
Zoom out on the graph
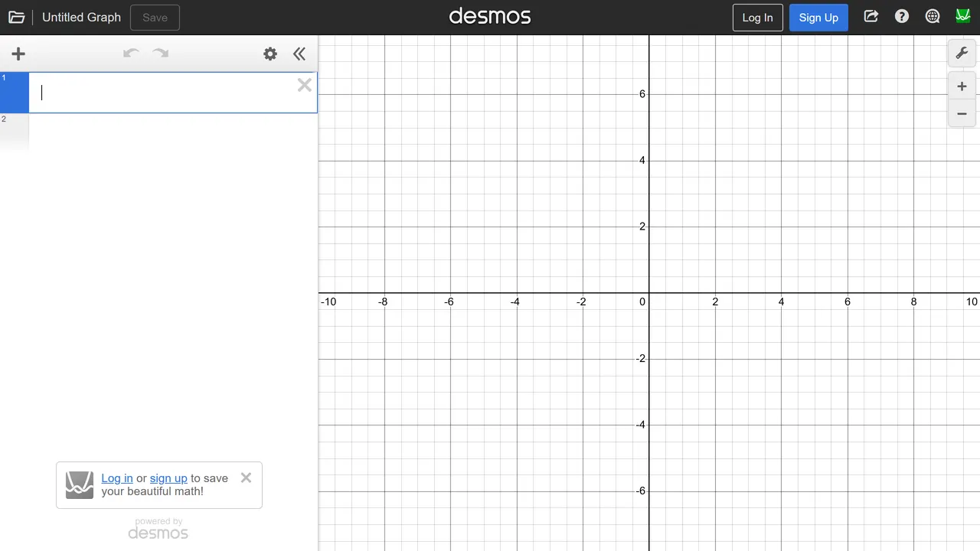(x=962, y=113)
